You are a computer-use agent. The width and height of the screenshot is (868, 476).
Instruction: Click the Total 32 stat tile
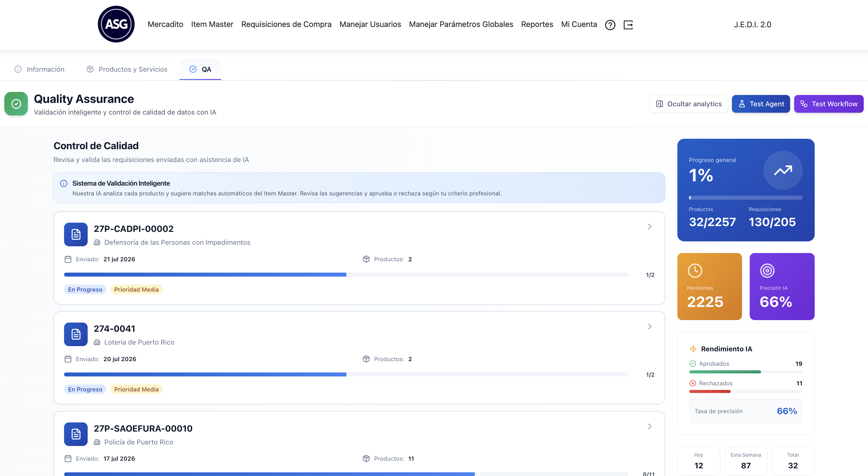[x=793, y=461]
